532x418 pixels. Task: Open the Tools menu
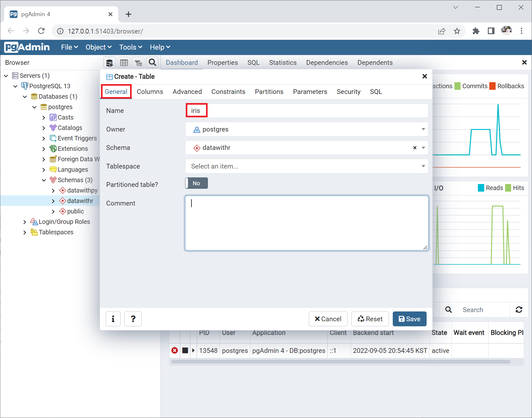131,47
